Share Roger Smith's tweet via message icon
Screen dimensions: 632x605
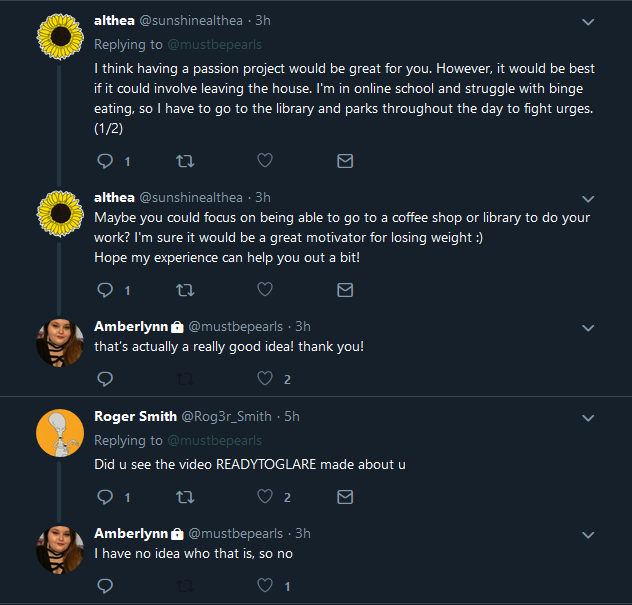tap(345, 497)
